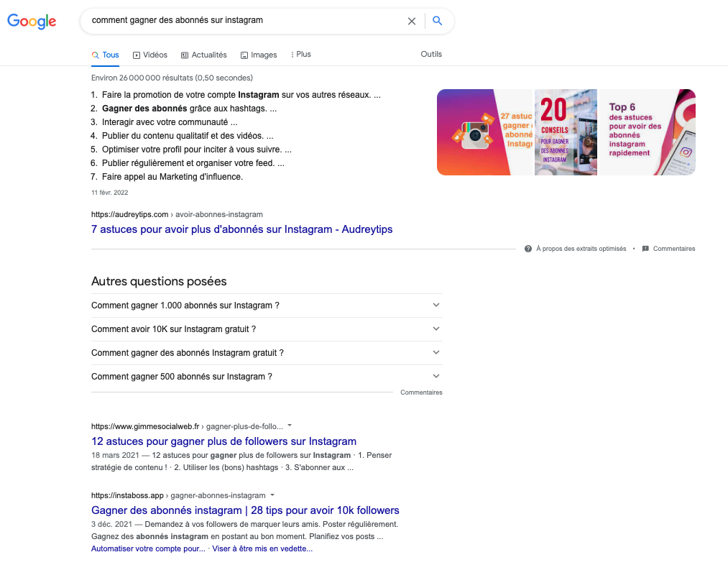Expand "Comment gagner des abonnés Instagram gratuit ?"
This screenshot has height=570, width=728.
(x=267, y=353)
